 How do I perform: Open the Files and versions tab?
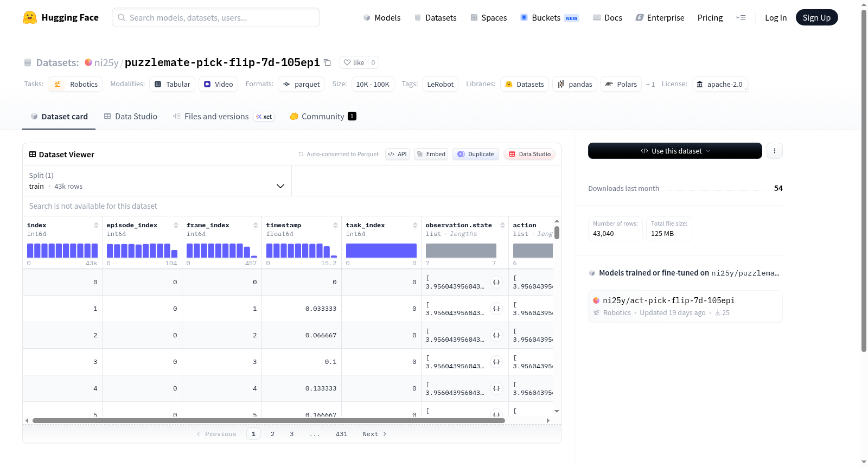coord(224,116)
